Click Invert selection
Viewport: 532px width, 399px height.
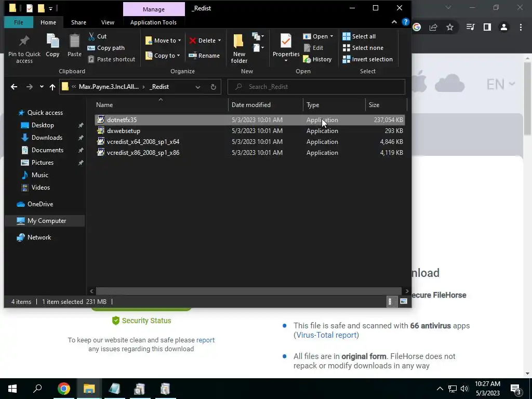coord(368,59)
